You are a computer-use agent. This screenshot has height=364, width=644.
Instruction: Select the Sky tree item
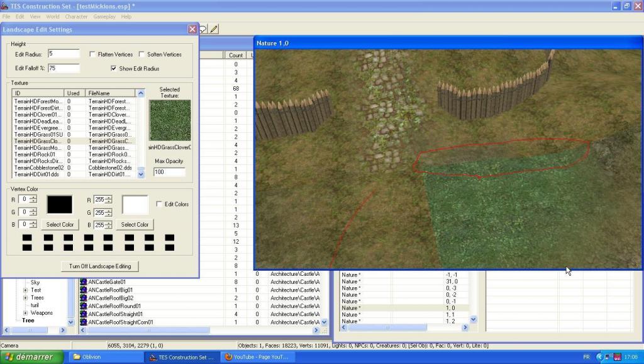point(35,282)
